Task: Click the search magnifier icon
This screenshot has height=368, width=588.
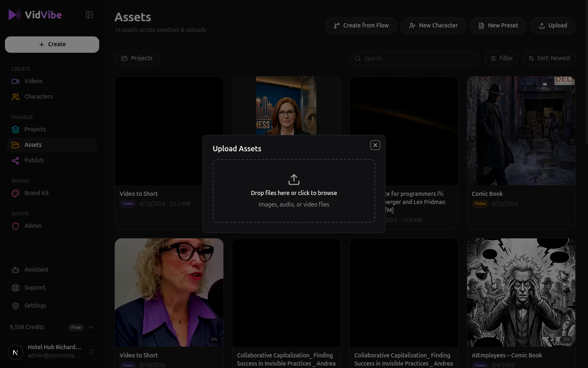Action: [x=358, y=58]
